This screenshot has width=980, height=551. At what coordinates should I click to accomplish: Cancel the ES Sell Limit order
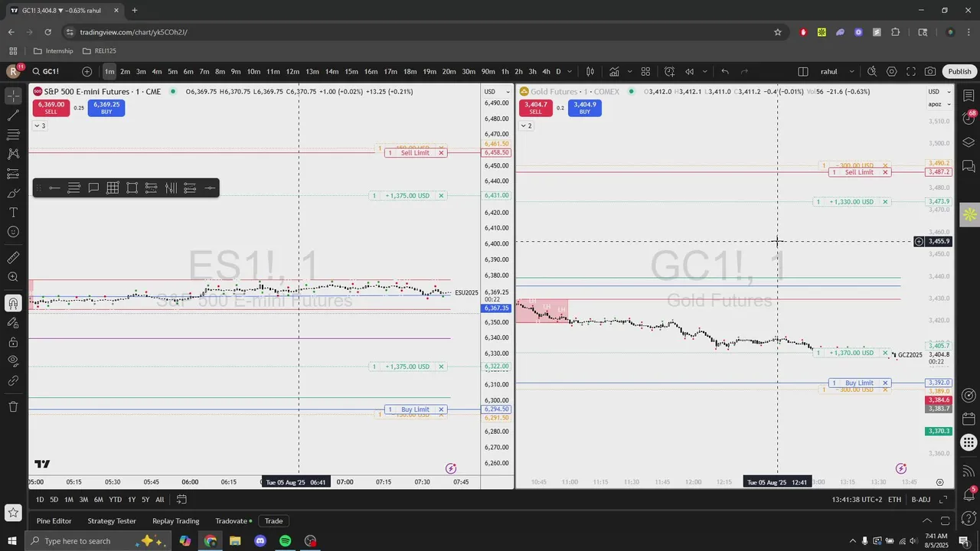pos(441,152)
